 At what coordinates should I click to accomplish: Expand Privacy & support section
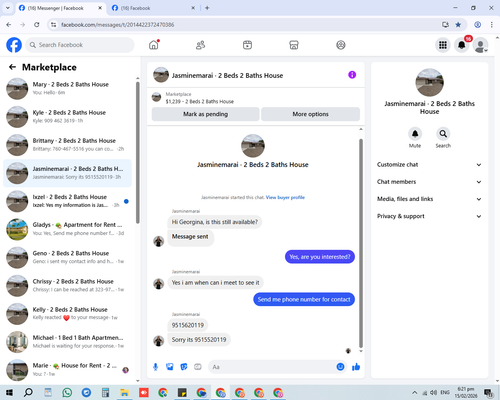coord(429,216)
